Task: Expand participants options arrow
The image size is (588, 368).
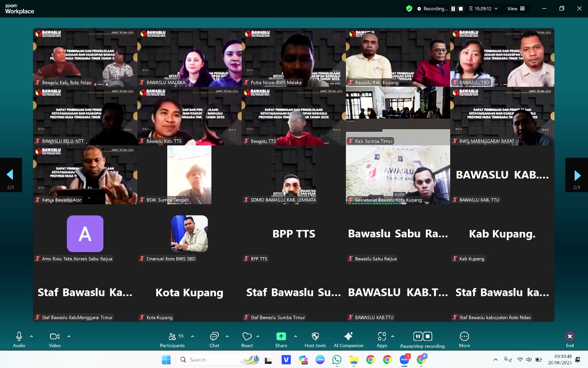Action: click(x=192, y=336)
